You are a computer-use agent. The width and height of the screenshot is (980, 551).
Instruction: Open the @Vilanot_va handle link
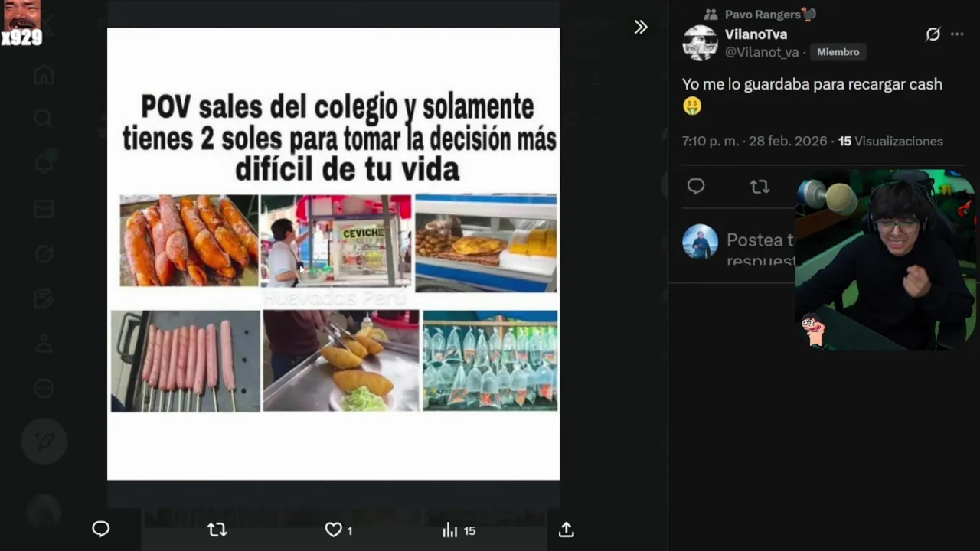coord(761,52)
